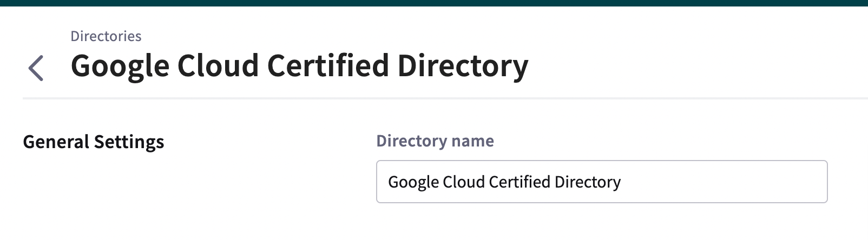Click the word 'Settings' in the section heading

coord(129,142)
